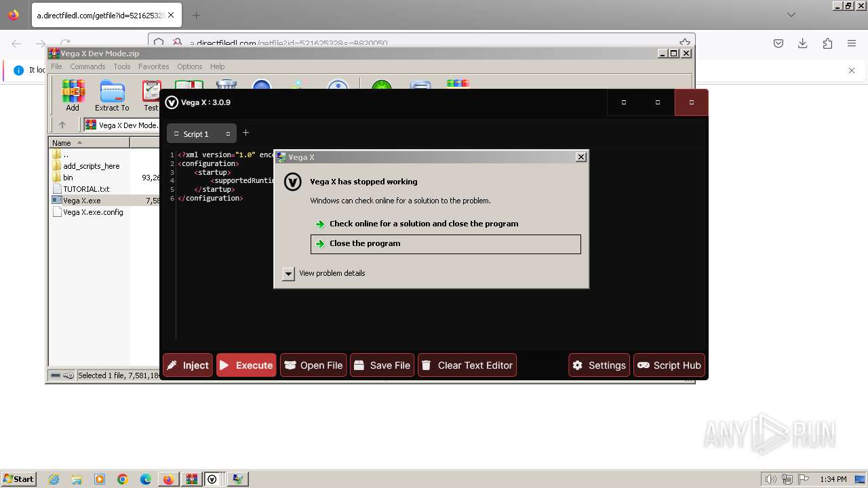
Task: List all Firefox tabs dropdown
Action: pyautogui.click(x=791, y=15)
